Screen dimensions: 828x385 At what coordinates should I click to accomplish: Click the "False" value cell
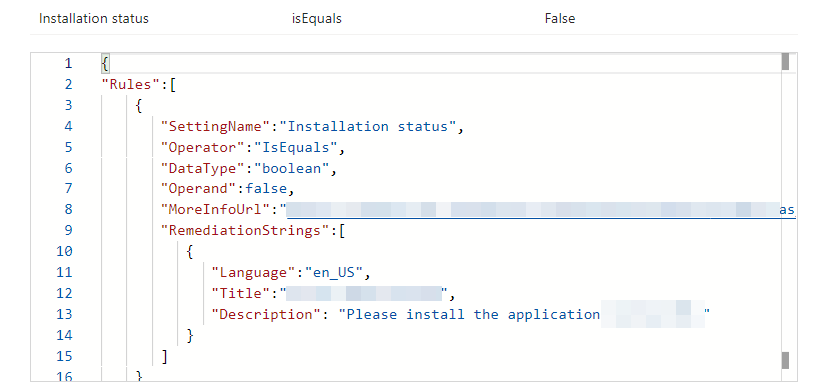560,18
